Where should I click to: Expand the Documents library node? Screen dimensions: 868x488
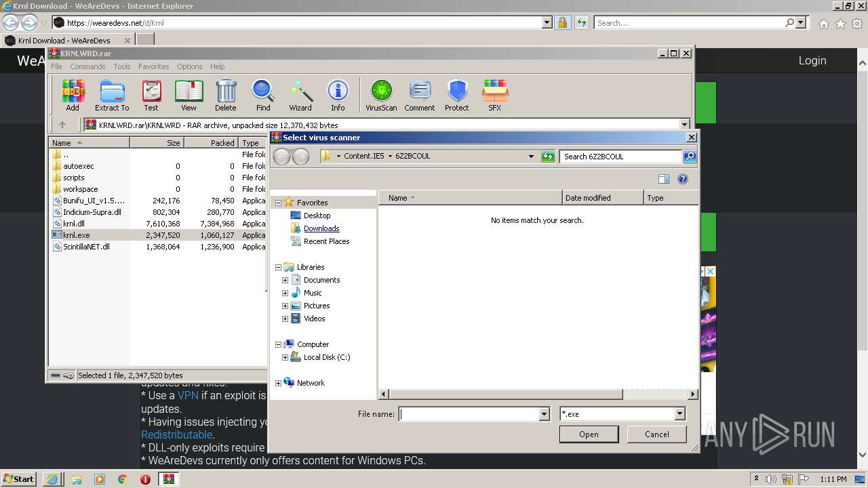[285, 280]
